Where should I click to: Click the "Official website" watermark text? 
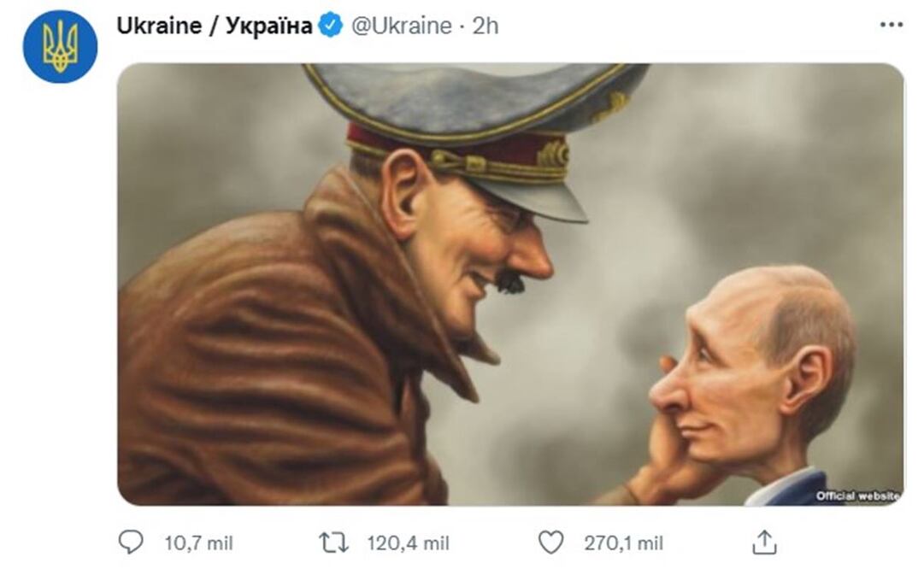(x=856, y=496)
